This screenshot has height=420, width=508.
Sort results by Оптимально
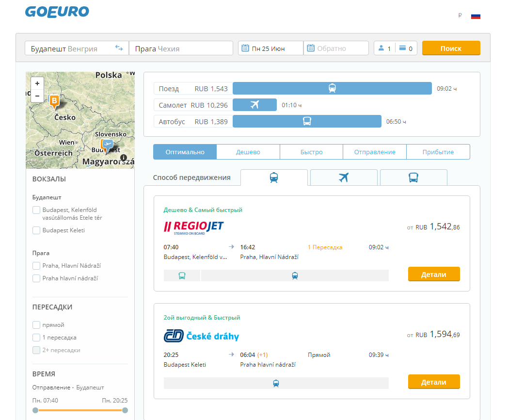point(185,152)
